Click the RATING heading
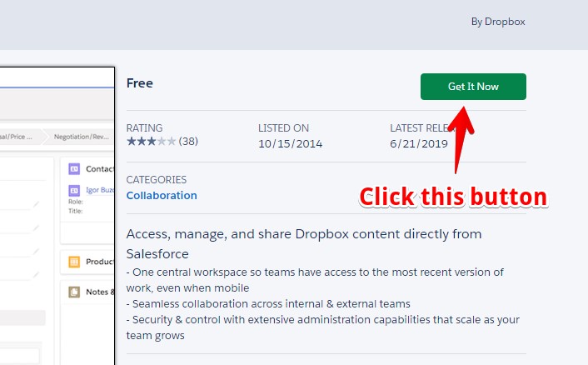588x365 pixels. [x=144, y=128]
